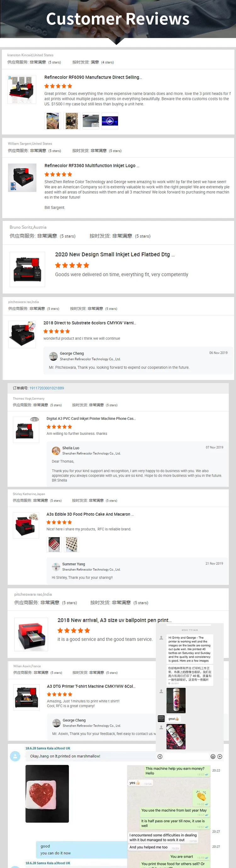Viewport: 236px width, 868px height.
Task: Open order number 19117203001021889 link
Action: [47, 388]
